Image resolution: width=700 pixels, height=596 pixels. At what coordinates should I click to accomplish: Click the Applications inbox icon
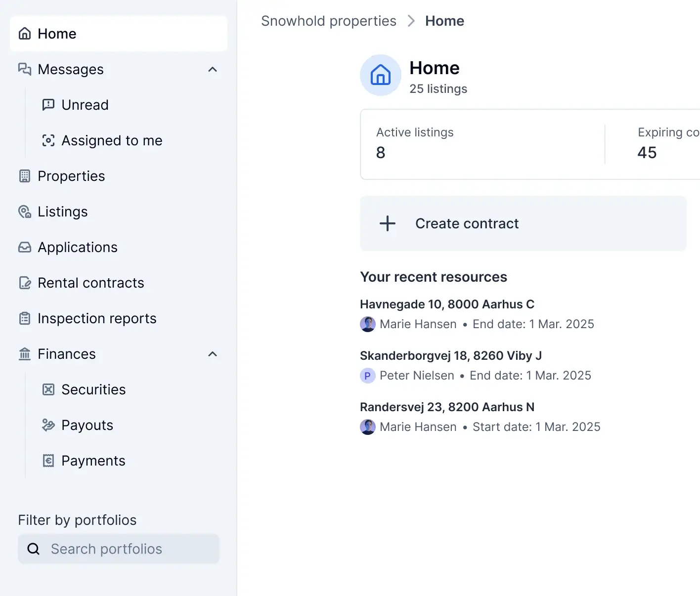25,247
